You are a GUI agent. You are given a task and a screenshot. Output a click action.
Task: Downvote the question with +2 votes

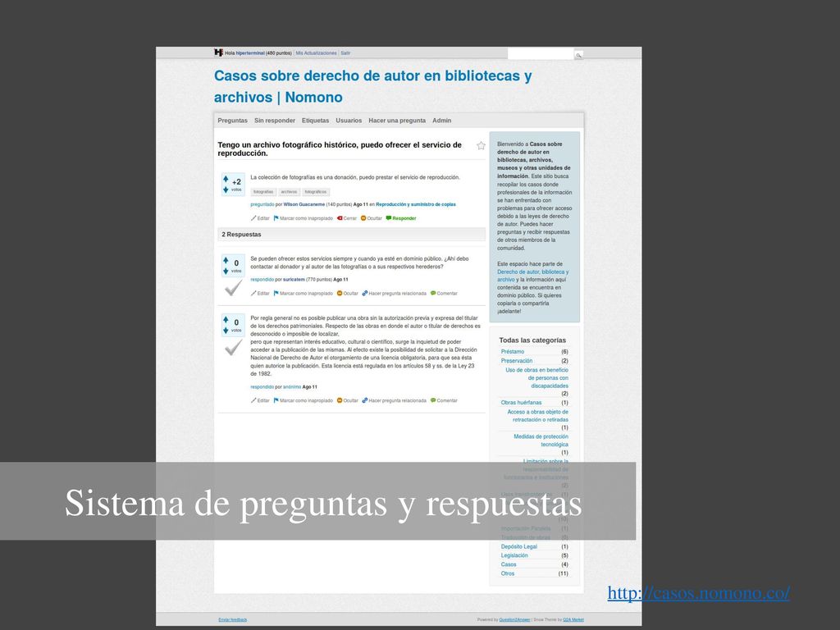226,189
